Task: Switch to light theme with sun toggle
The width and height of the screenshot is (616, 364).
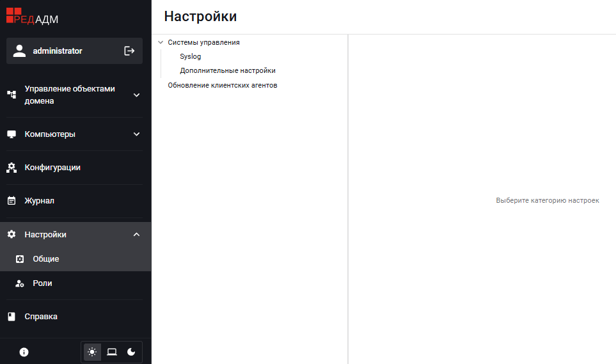Action: 93,352
